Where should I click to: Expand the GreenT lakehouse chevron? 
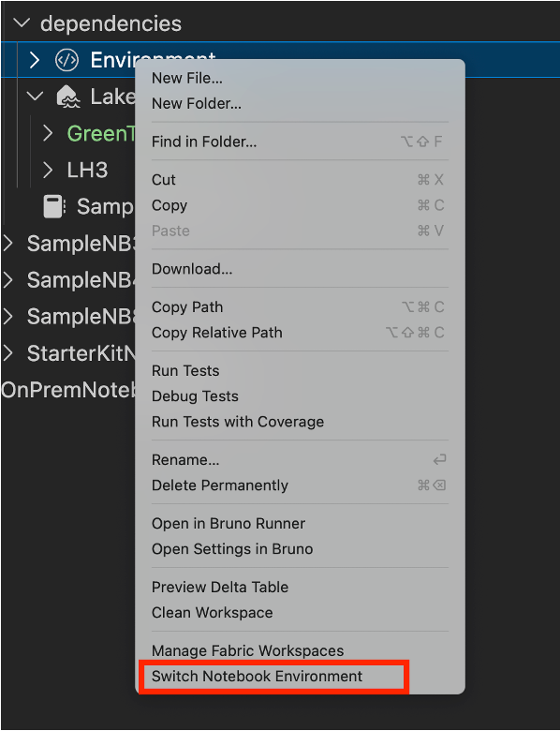[48, 133]
